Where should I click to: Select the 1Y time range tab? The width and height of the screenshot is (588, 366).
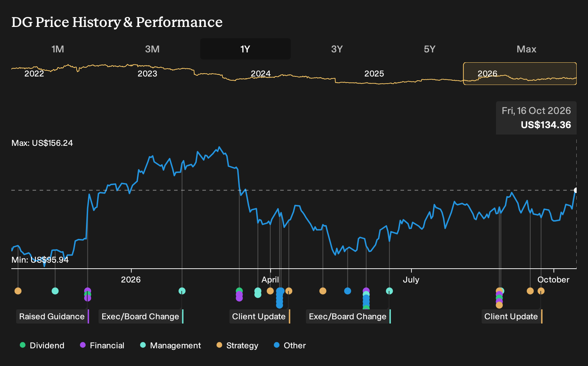(x=245, y=49)
